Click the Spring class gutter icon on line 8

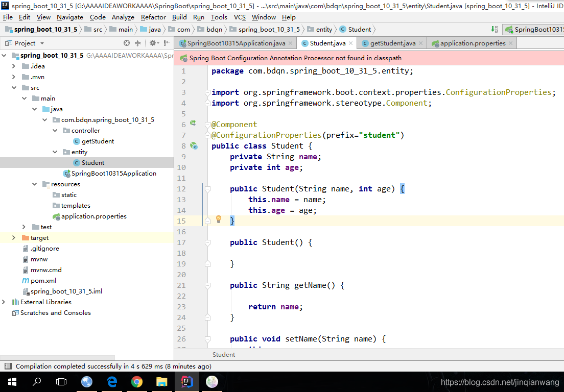point(194,146)
